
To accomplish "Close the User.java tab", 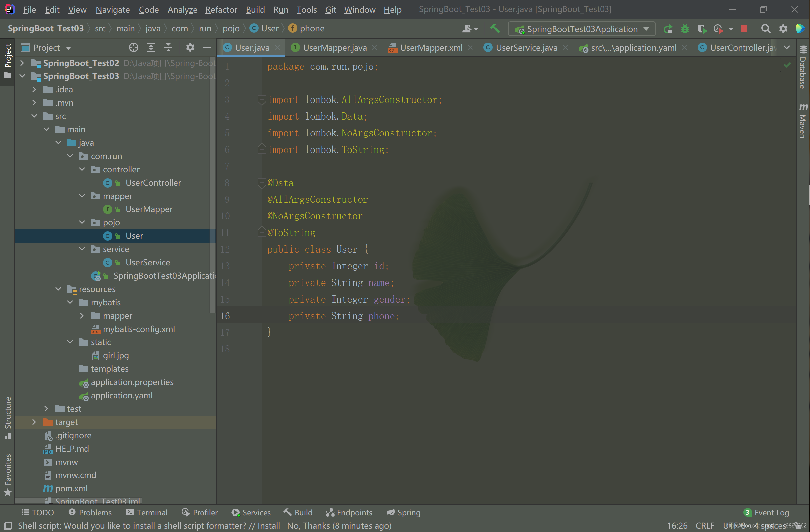I will click(x=277, y=48).
